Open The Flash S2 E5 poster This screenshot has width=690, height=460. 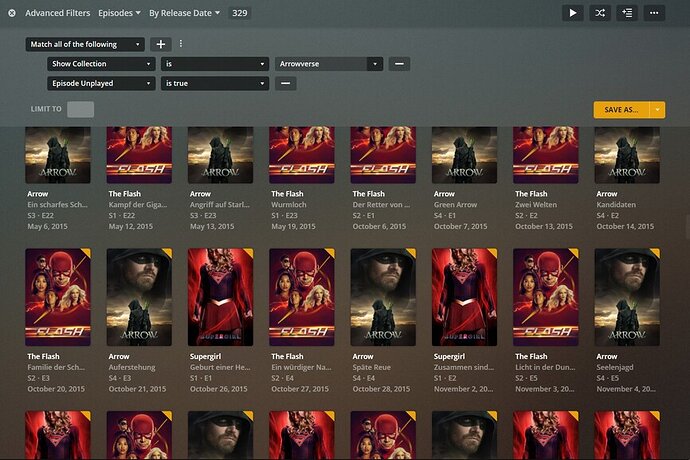546,297
